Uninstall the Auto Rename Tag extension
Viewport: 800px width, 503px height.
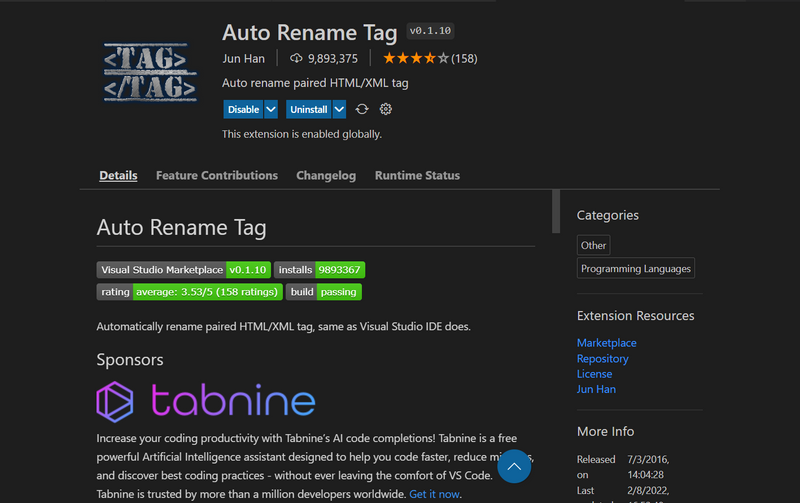[309, 109]
